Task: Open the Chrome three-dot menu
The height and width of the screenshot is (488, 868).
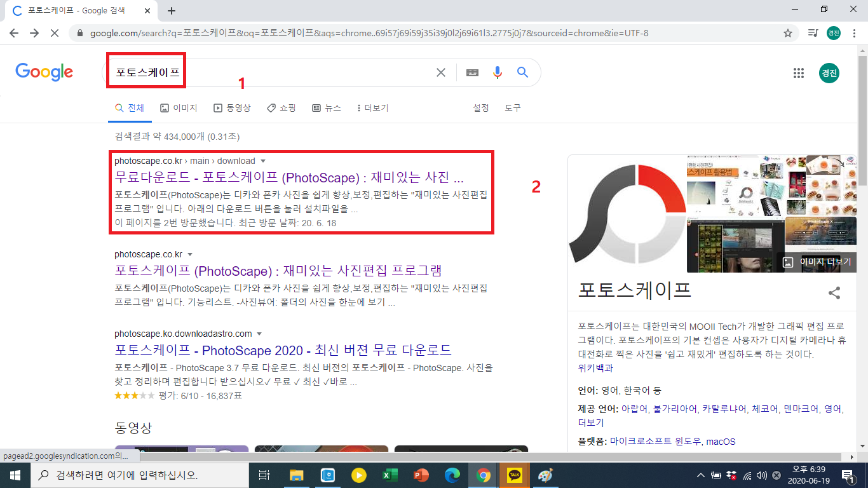Action: pos(854,33)
